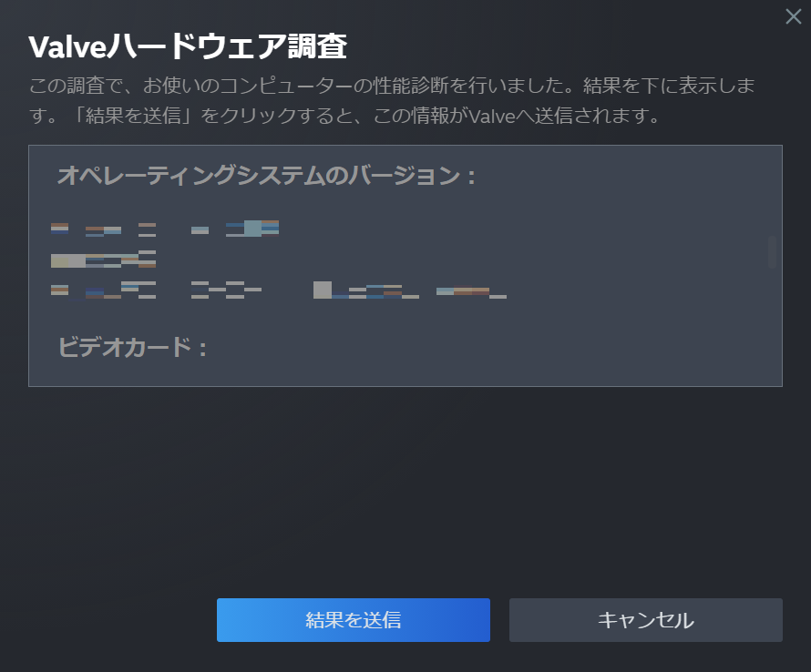This screenshot has width=811, height=672.
Task: Click the キャンセル button
Action: pyautogui.click(x=645, y=620)
